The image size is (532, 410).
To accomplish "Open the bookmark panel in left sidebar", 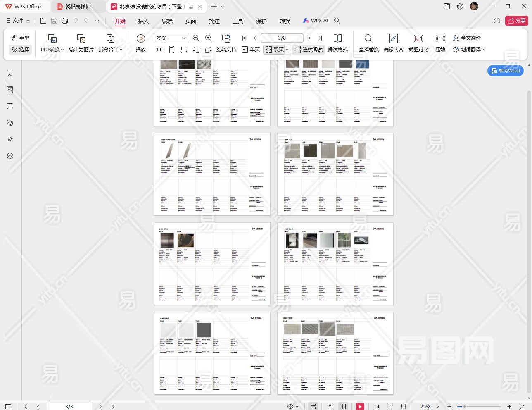I will click(10, 73).
